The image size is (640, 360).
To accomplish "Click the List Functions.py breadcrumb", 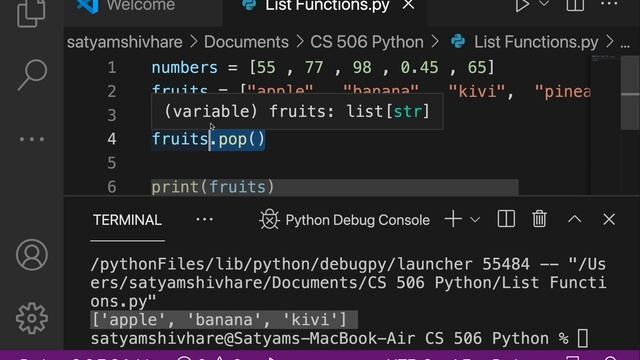I will 536,42.
